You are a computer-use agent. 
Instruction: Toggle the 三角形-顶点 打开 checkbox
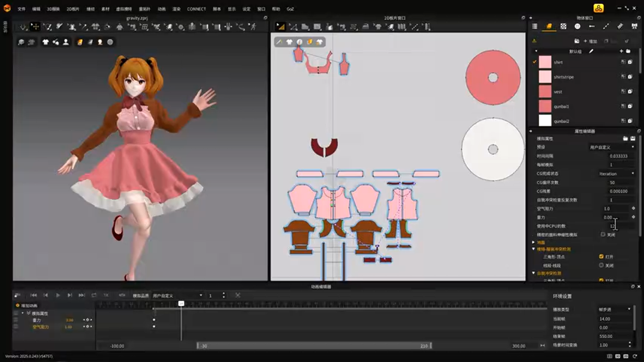click(x=601, y=256)
